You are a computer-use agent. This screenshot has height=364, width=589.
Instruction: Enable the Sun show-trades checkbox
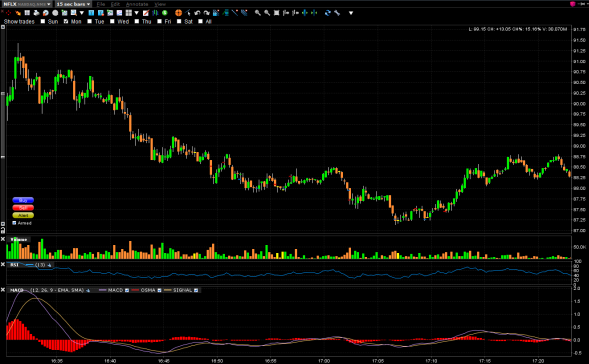click(43, 21)
